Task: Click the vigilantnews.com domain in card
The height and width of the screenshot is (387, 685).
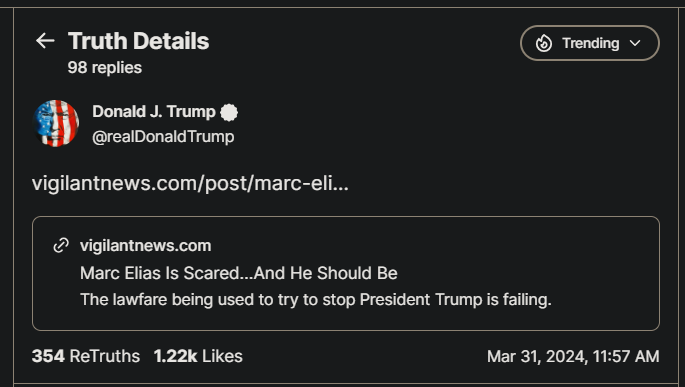Action: tap(145, 245)
